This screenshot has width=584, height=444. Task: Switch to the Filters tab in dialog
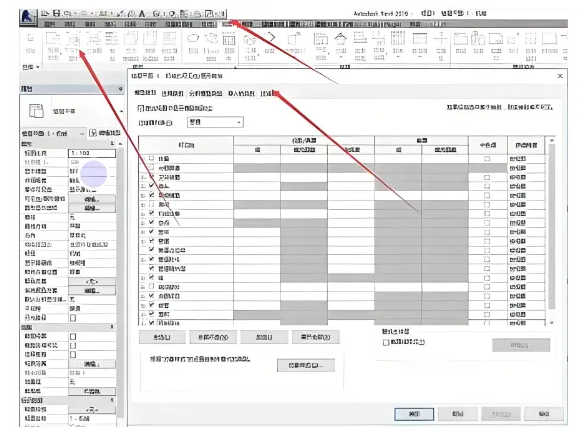tap(268, 93)
